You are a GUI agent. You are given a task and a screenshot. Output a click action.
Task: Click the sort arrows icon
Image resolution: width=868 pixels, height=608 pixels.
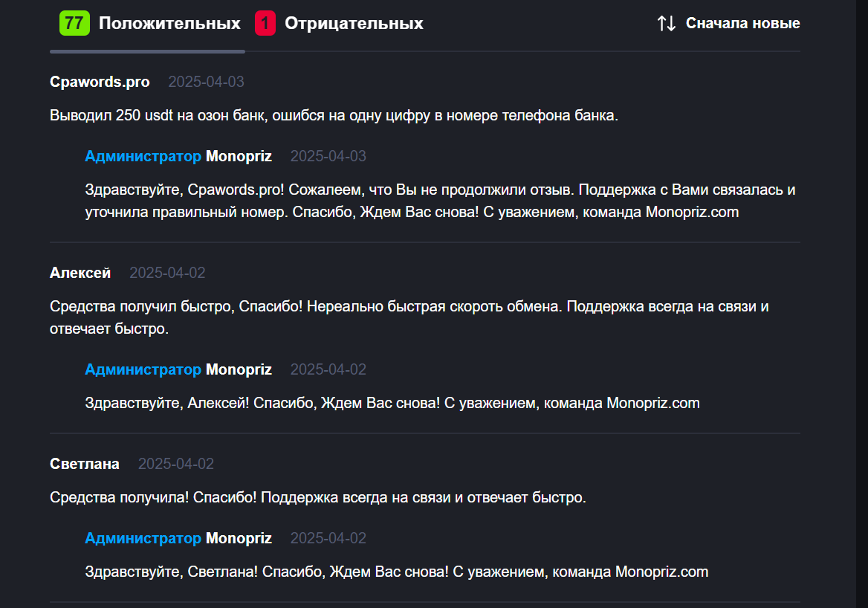tap(667, 23)
